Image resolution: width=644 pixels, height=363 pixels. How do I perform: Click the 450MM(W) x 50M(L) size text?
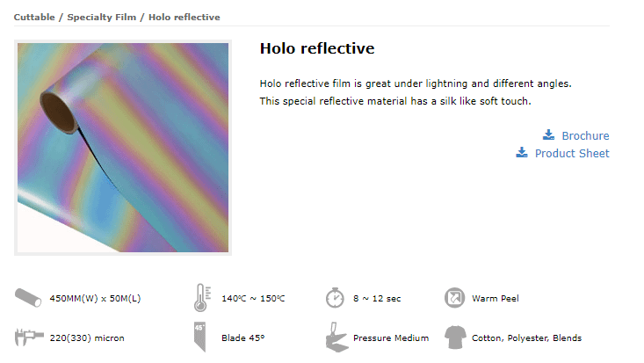[95, 299]
